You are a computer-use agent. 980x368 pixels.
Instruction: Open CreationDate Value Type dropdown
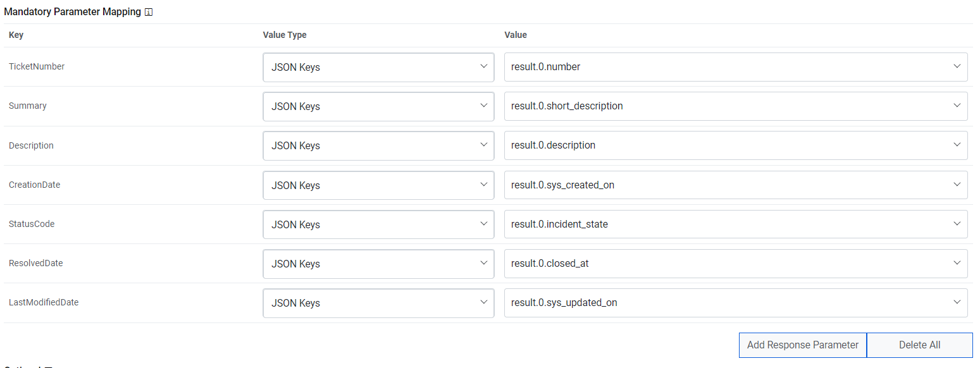pyautogui.click(x=378, y=185)
